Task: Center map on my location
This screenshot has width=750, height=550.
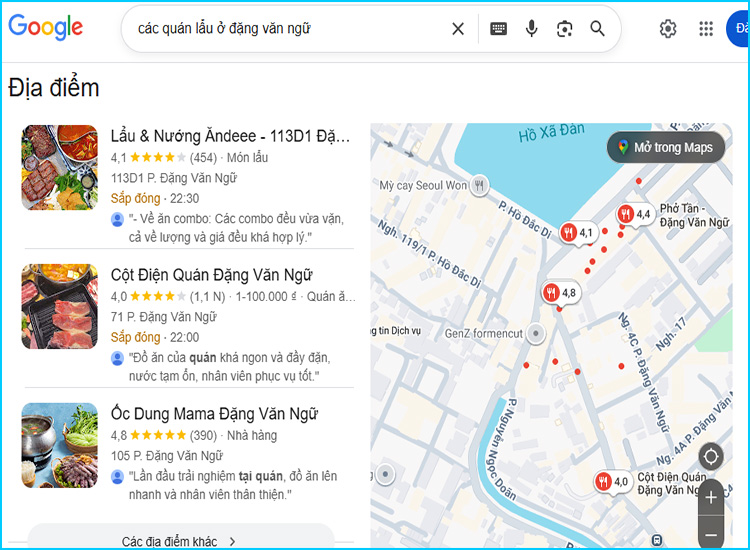Action: coord(711,457)
